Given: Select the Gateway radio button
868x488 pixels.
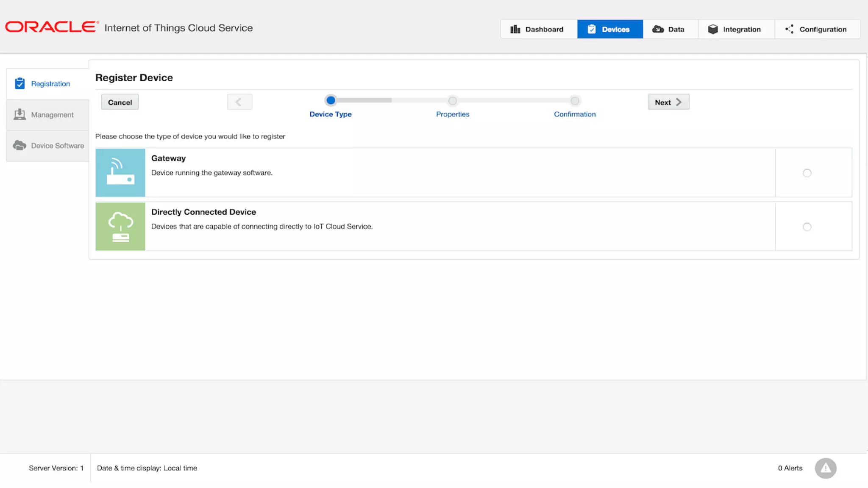Looking at the screenshot, I should point(807,173).
